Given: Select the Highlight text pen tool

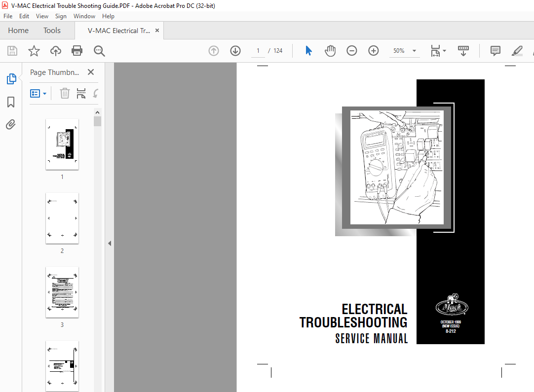Looking at the screenshot, I should (x=517, y=51).
